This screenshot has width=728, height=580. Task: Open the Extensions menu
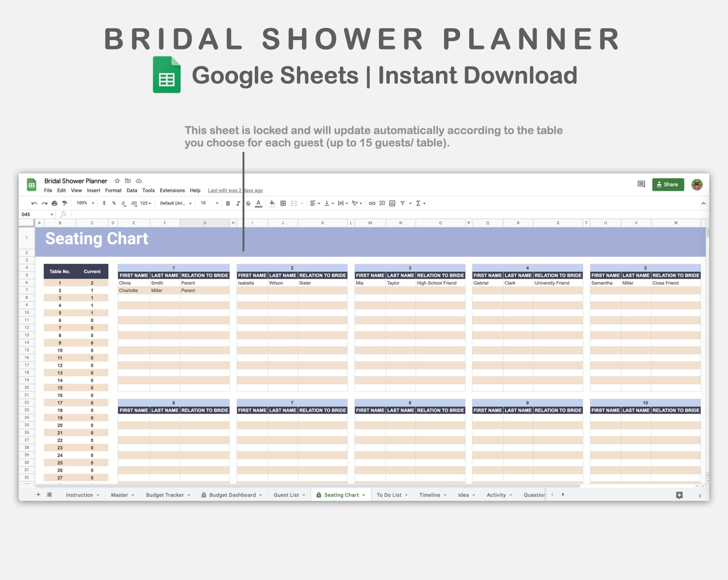172,190
